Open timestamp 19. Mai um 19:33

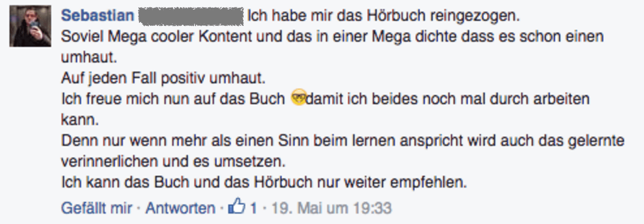click(331, 208)
